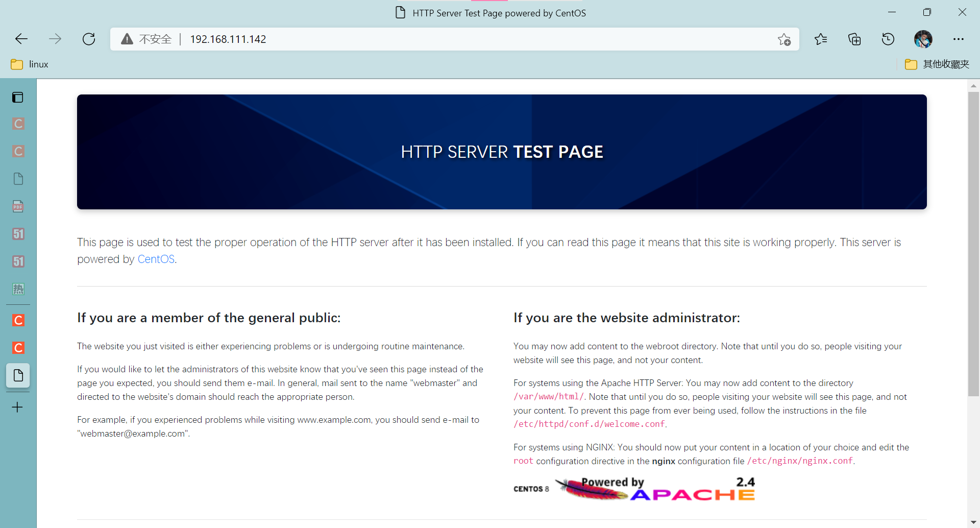Image resolution: width=980 pixels, height=528 pixels.
Task: Minimize the browser window
Action: [892, 12]
